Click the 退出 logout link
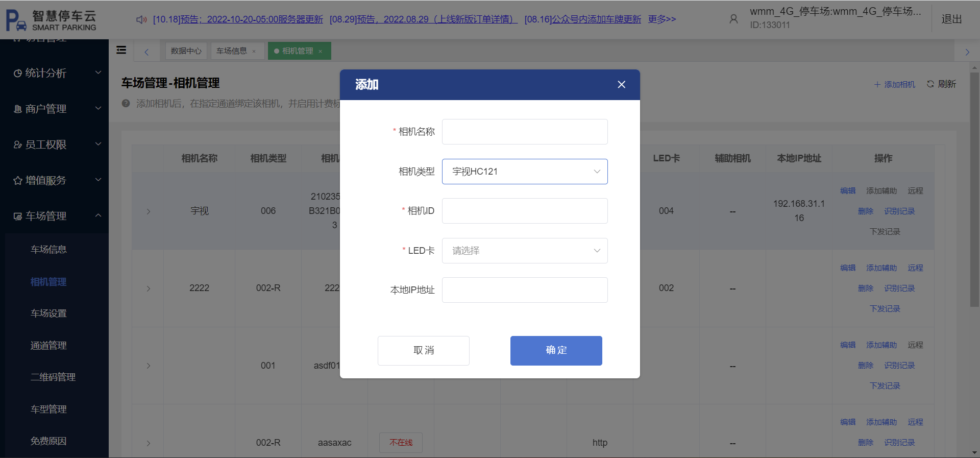This screenshot has height=458, width=980. [x=951, y=19]
